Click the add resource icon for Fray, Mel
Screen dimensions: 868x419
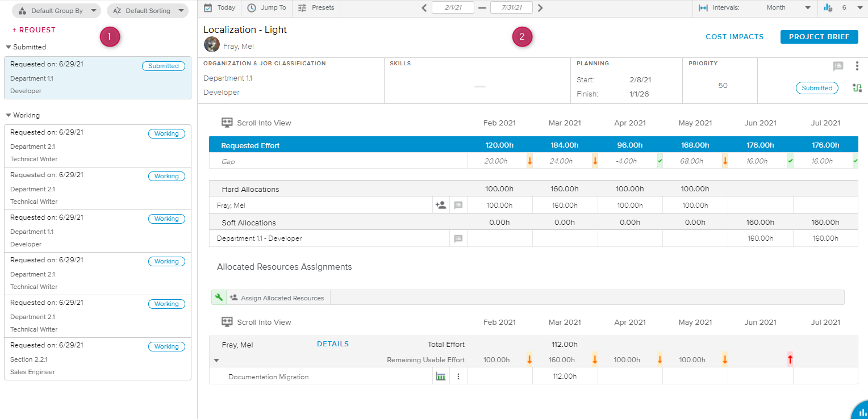(x=440, y=206)
